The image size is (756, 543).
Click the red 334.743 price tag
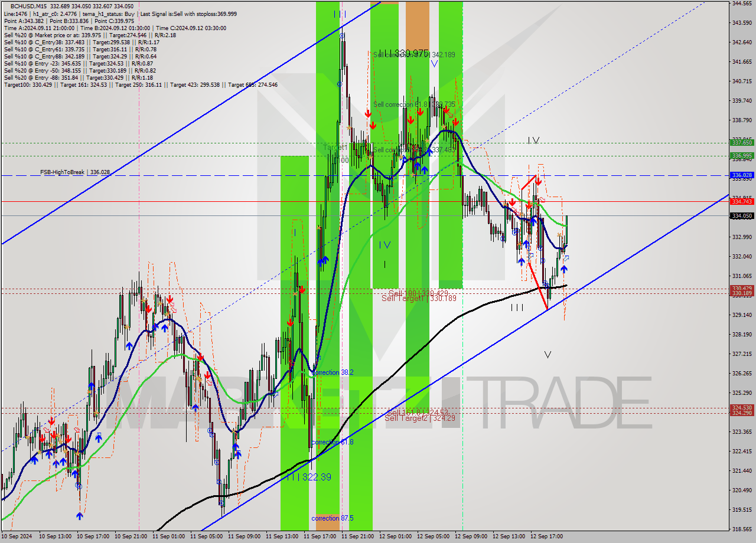742,201
